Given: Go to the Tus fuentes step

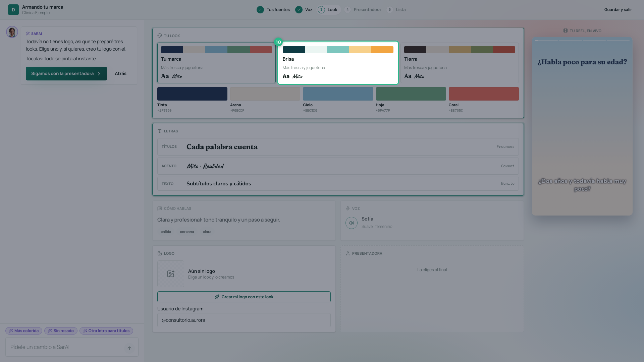Looking at the screenshot, I should coord(273,10).
